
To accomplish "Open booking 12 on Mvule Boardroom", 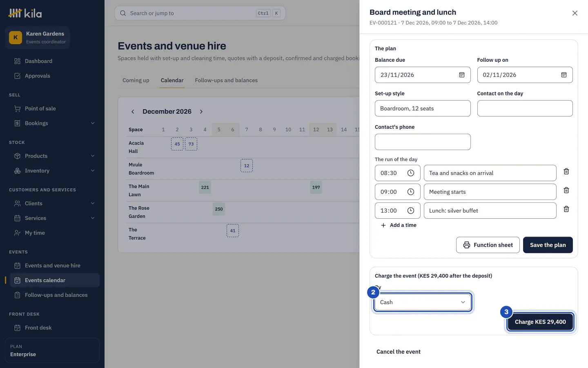I will click(247, 166).
